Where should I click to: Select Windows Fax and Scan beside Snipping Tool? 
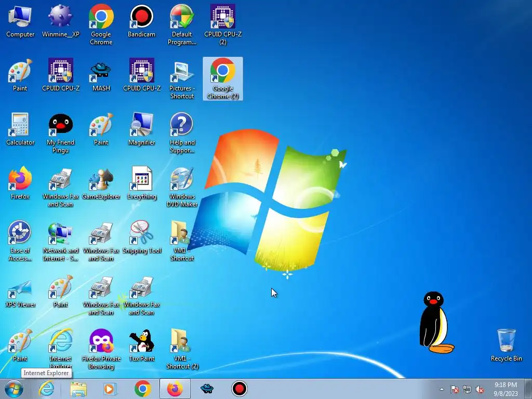click(x=101, y=241)
